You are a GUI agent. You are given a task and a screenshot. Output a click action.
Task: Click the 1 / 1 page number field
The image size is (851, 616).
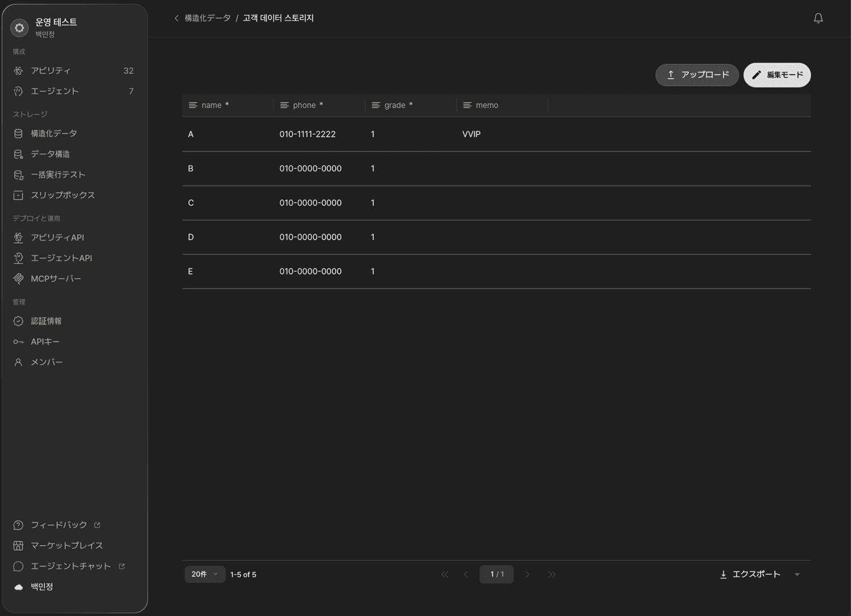tap(496, 574)
